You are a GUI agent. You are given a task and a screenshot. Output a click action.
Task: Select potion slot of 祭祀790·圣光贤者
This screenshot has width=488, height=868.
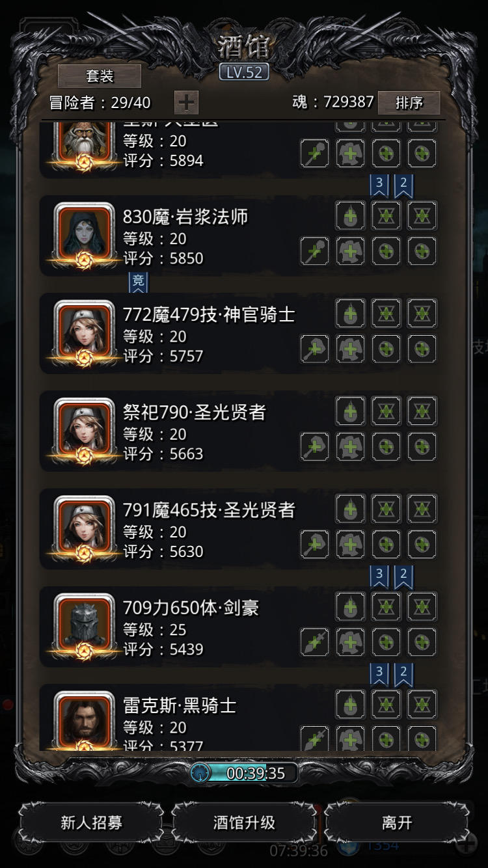point(350,411)
